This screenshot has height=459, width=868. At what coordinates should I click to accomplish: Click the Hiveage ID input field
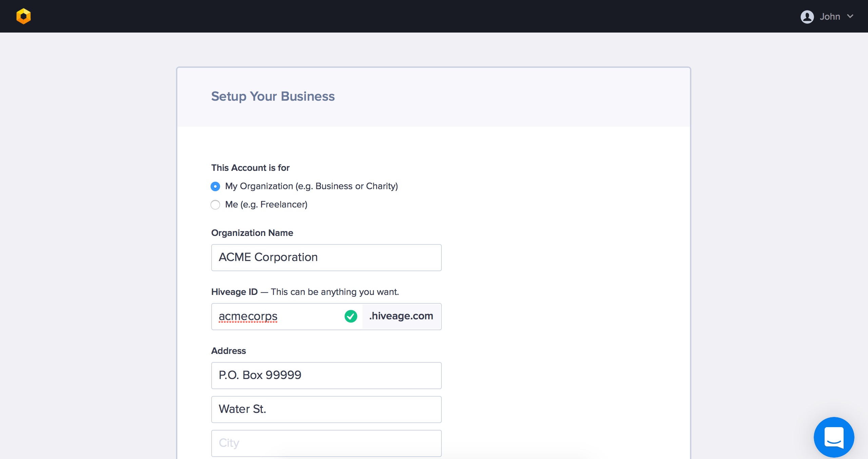[278, 316]
